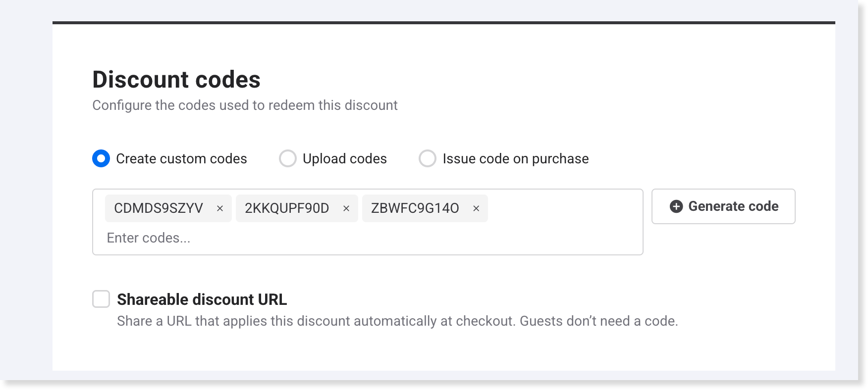Click the Upload codes label text

[344, 159]
